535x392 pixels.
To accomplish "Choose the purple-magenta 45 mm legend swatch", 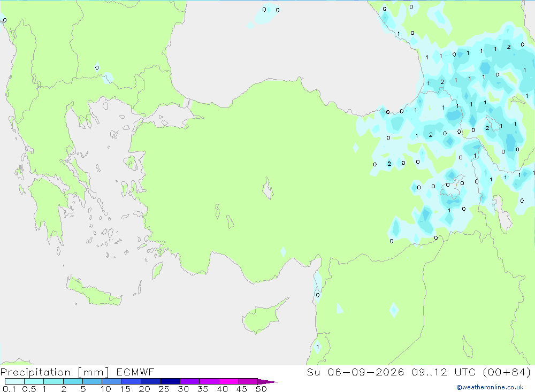I will tap(248, 381).
